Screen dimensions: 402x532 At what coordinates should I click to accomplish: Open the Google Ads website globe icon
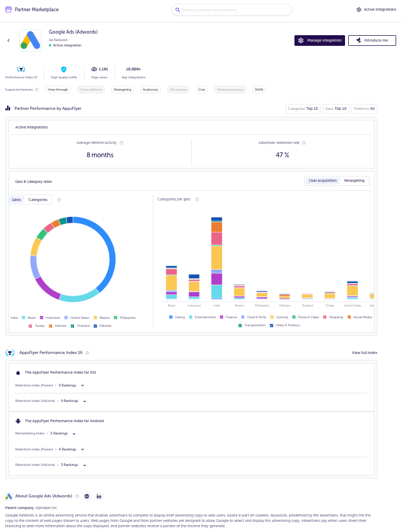[87, 496]
